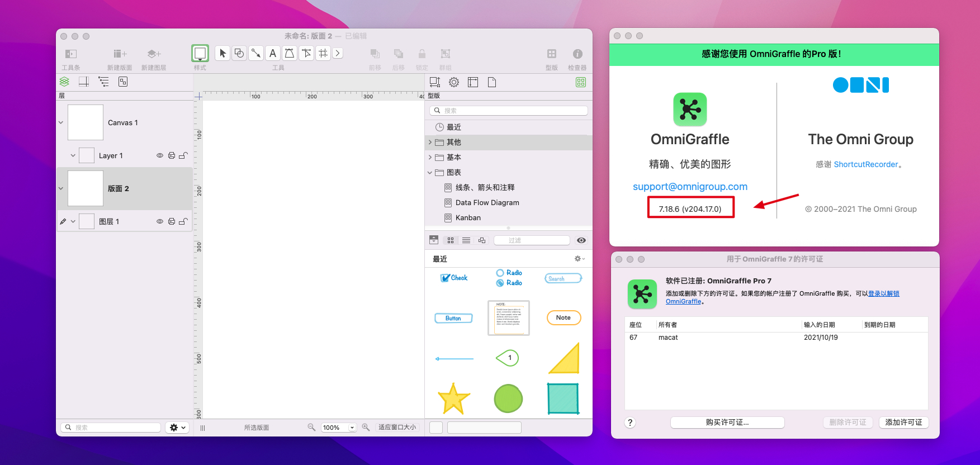Toggle print icon for Layer 1

pyautogui.click(x=172, y=155)
